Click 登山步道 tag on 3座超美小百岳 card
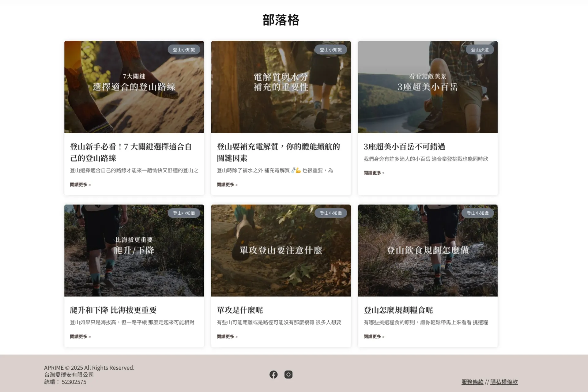This screenshot has width=588, height=392. tap(480, 50)
